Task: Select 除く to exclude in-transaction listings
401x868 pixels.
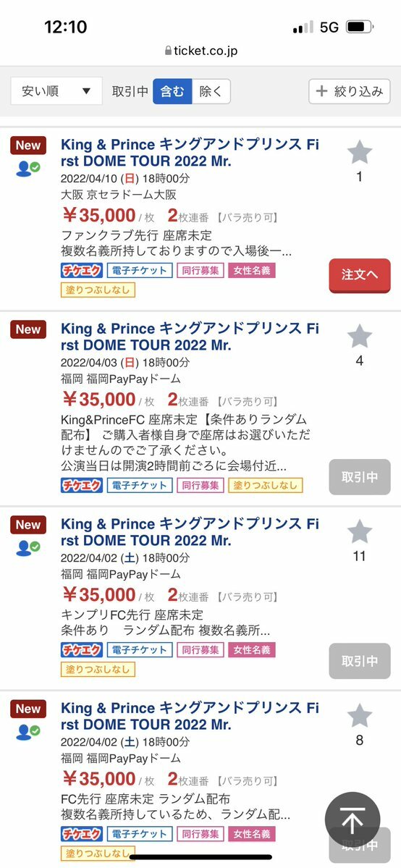Action: click(x=211, y=91)
